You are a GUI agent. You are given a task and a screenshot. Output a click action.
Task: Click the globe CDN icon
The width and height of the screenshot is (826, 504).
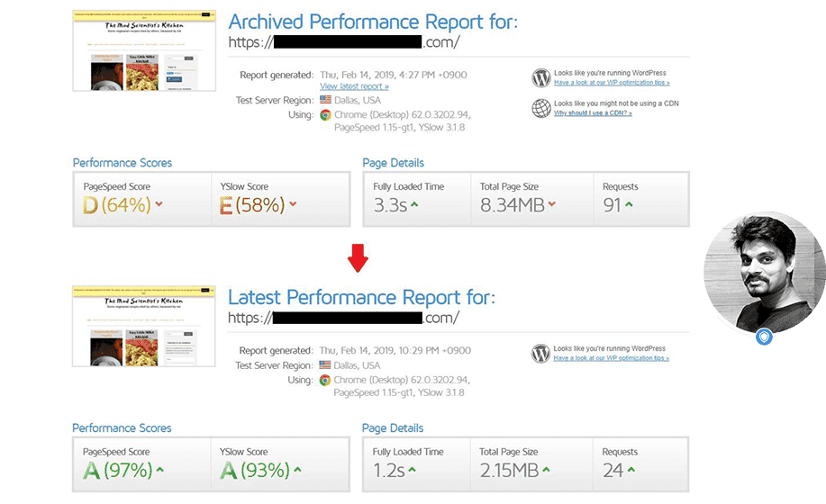[540, 108]
